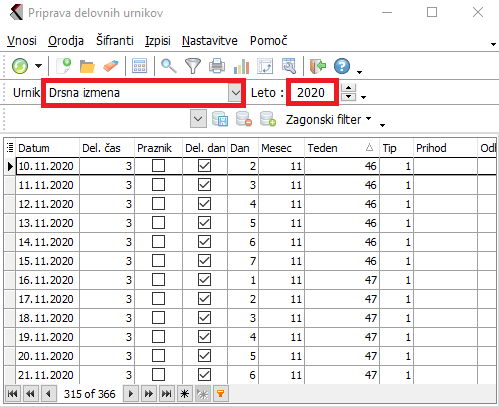
Task: Increase Leto year with the up spinner
Action: click(x=349, y=88)
